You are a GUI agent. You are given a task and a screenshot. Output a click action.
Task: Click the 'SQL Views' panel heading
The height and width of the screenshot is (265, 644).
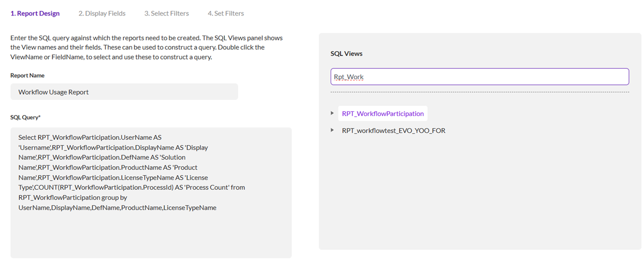[346, 54]
